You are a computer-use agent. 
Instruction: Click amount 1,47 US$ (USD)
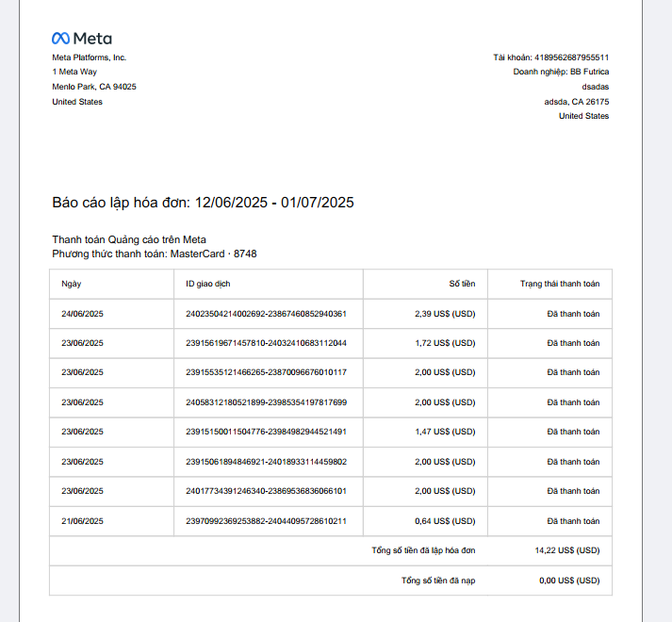pyautogui.click(x=445, y=432)
